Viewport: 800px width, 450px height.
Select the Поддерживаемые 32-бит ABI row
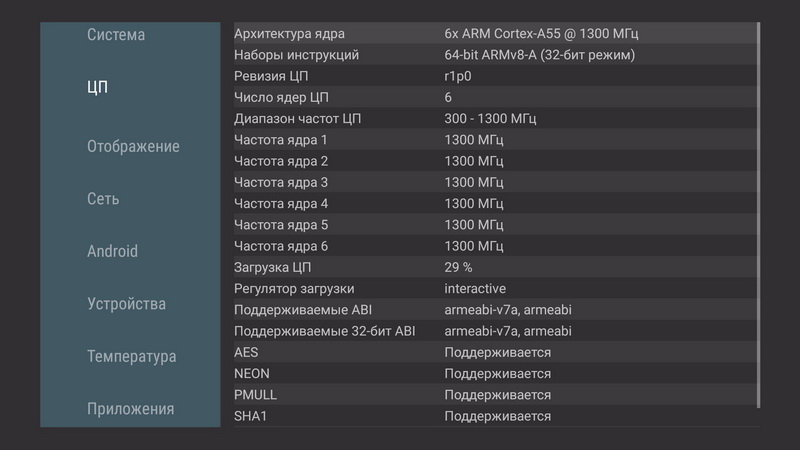click(x=495, y=331)
